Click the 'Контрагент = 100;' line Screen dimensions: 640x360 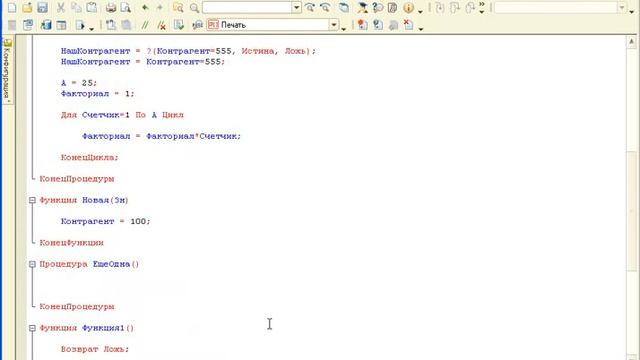106,222
